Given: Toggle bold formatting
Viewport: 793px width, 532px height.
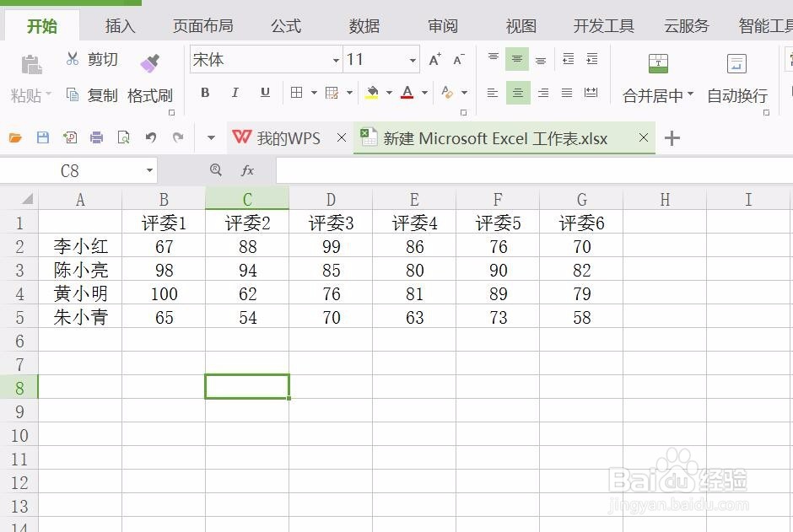Looking at the screenshot, I should click(x=204, y=93).
